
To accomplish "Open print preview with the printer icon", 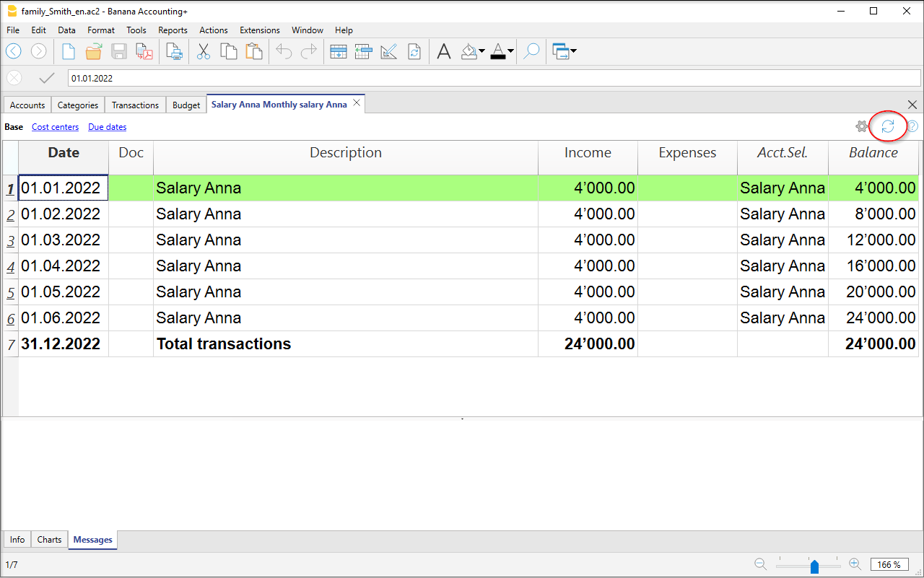I will 174,51.
